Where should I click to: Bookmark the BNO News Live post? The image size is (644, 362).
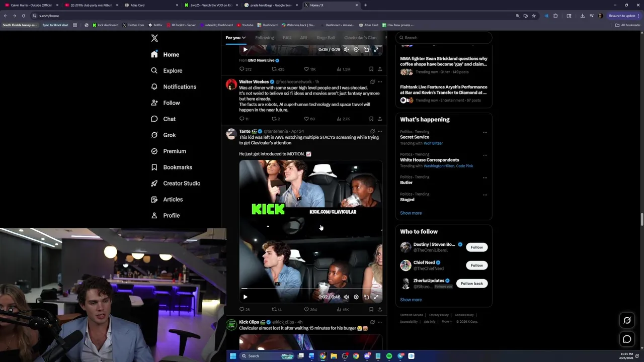point(371,69)
